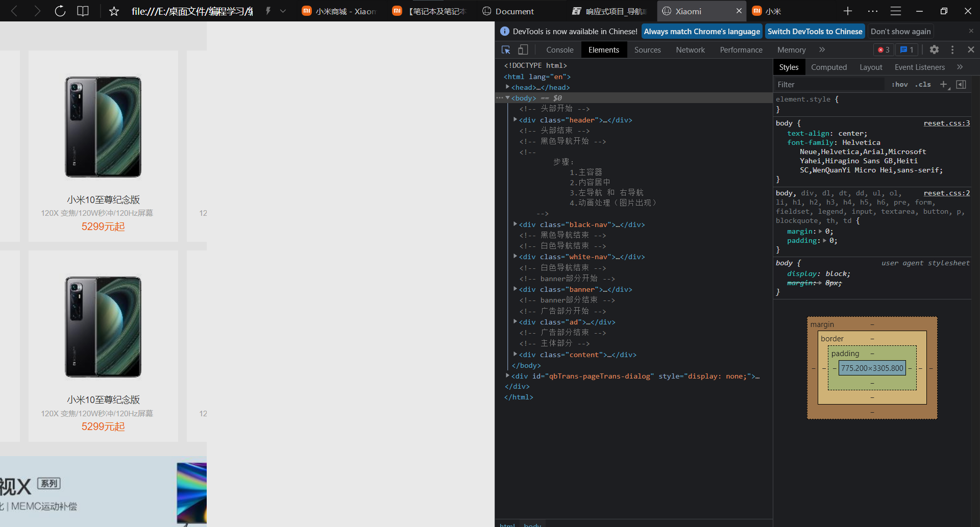Viewport: 980px width, 527px height.
Task: Click Always match Chrome's language button
Action: (x=702, y=31)
